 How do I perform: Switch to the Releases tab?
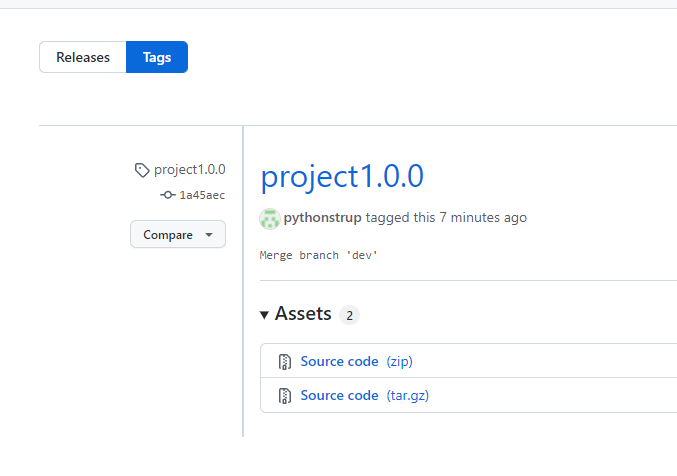click(83, 57)
